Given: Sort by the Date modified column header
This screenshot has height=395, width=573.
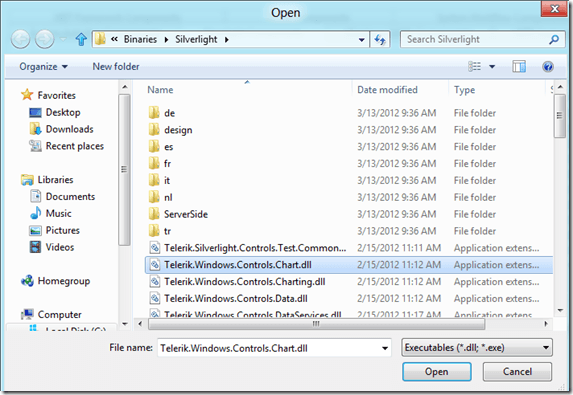Looking at the screenshot, I should (387, 90).
